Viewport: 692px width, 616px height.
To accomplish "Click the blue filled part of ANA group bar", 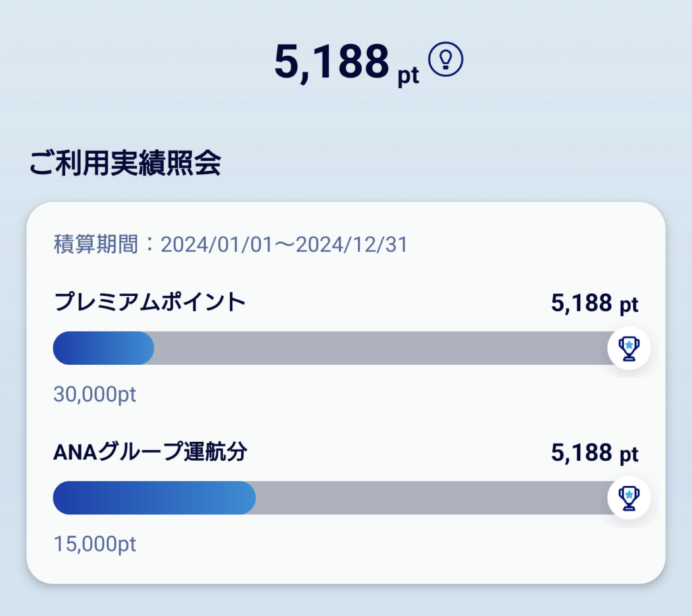I will (x=154, y=498).
